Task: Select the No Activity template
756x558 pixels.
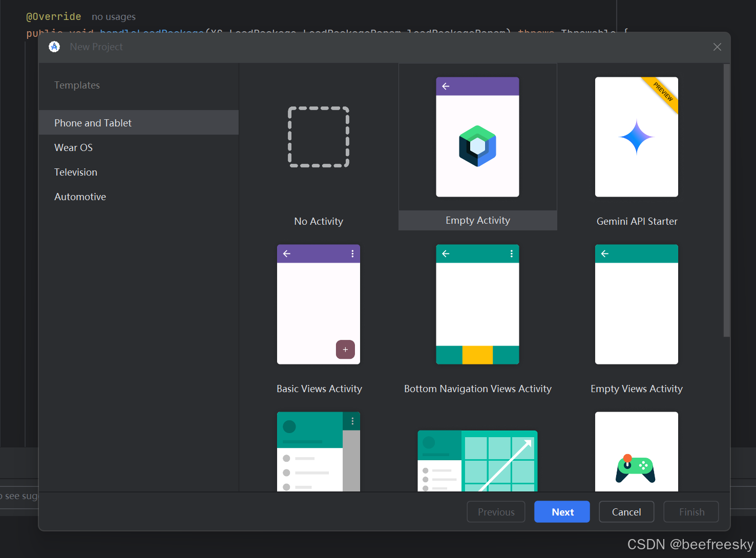Action: coord(319,137)
